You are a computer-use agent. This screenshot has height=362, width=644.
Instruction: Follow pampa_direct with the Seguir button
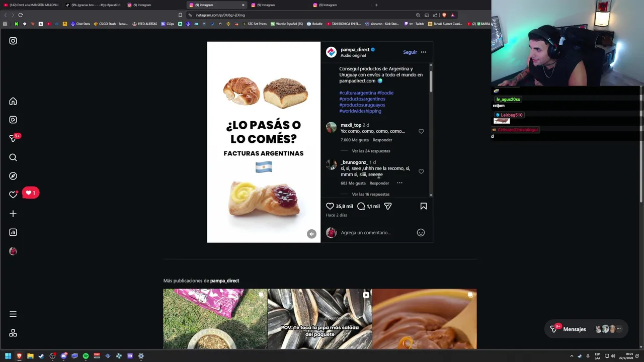point(410,52)
